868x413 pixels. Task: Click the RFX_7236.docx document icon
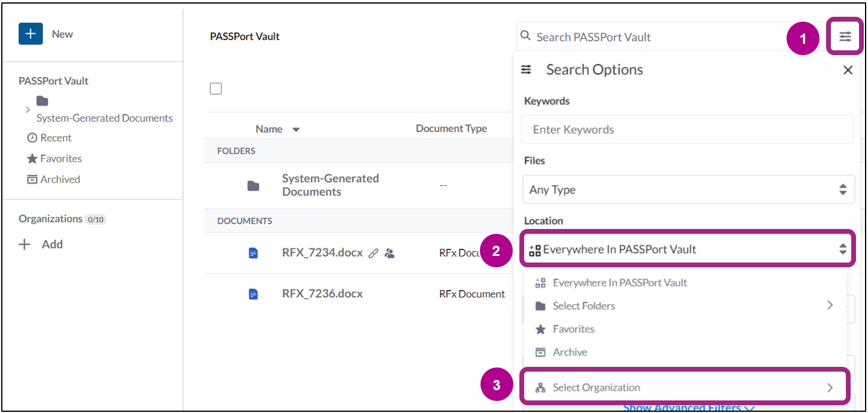[x=253, y=294]
